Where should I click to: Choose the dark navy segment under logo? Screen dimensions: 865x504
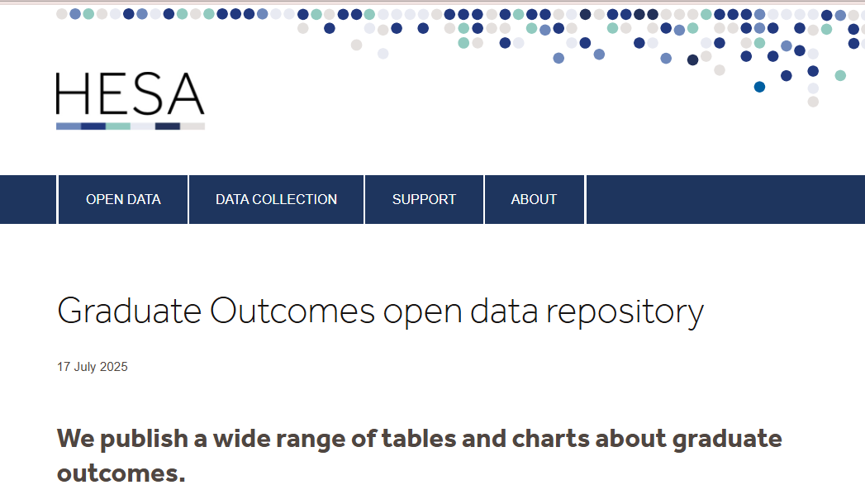coord(168,126)
